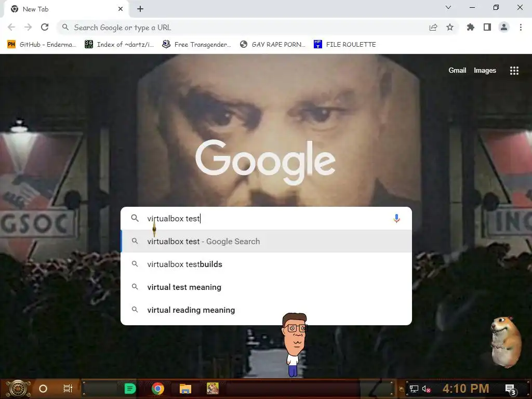Image resolution: width=532 pixels, height=399 pixels.
Task: Open the steampunk Start button
Action: click(18, 389)
